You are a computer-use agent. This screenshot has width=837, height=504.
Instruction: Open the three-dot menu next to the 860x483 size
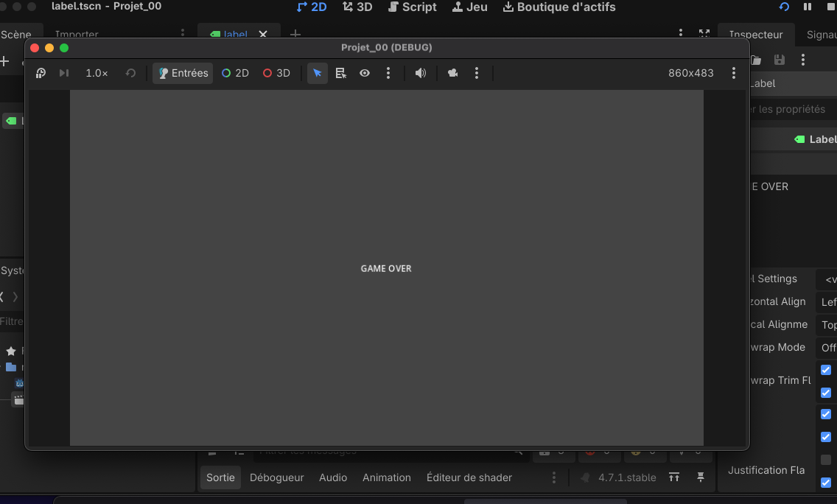pos(733,73)
